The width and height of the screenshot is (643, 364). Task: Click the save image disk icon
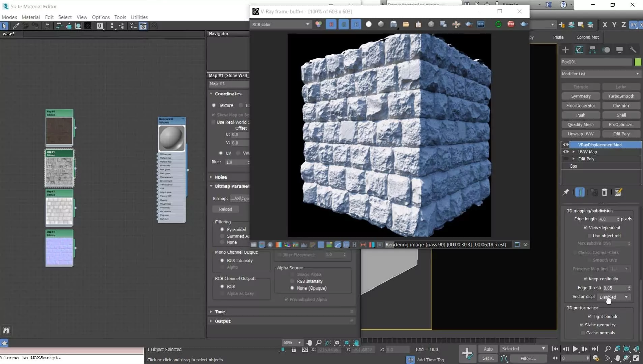[393, 24]
